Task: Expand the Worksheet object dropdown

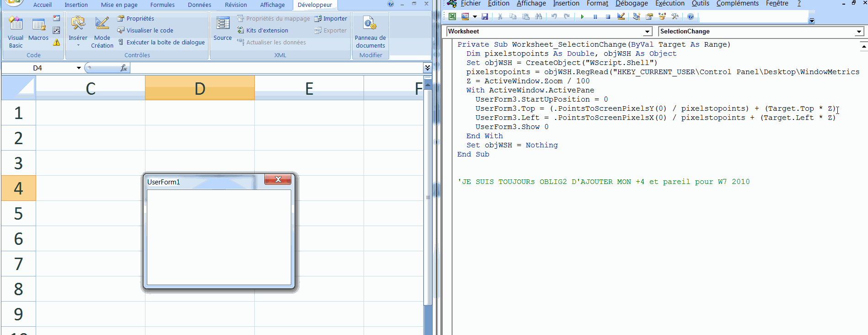Action: coord(647,32)
